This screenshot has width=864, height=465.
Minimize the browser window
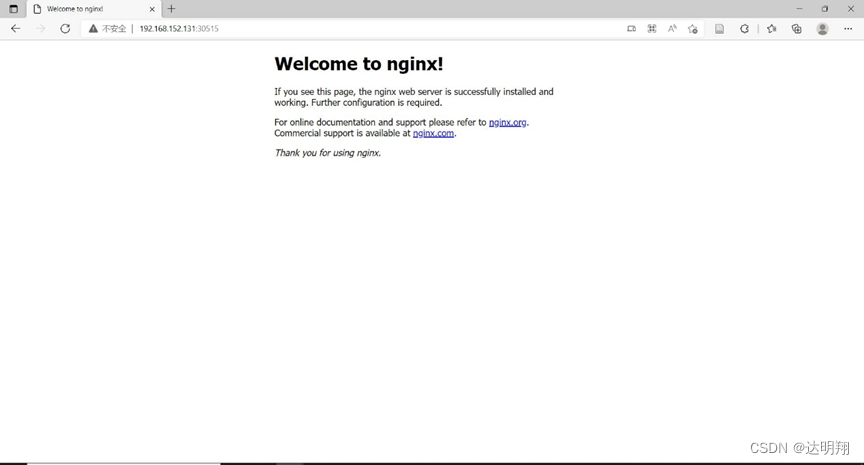(799, 9)
